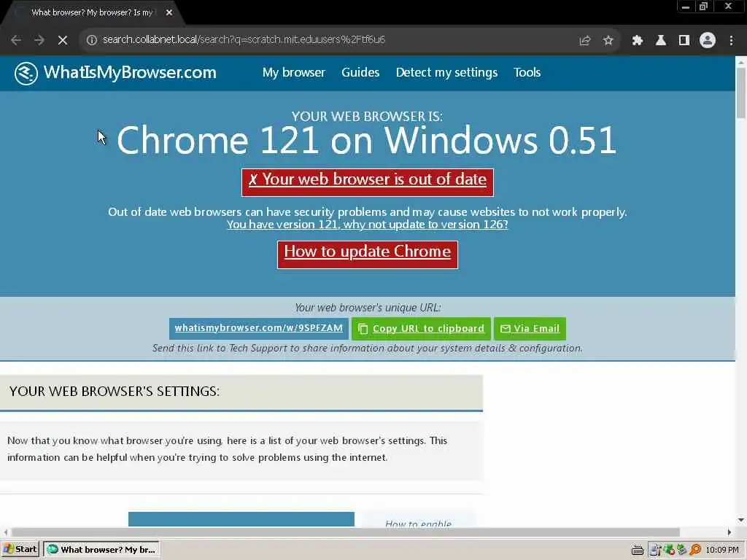Share this page icon in address bar
This screenshot has height=560, width=747.
584,41
